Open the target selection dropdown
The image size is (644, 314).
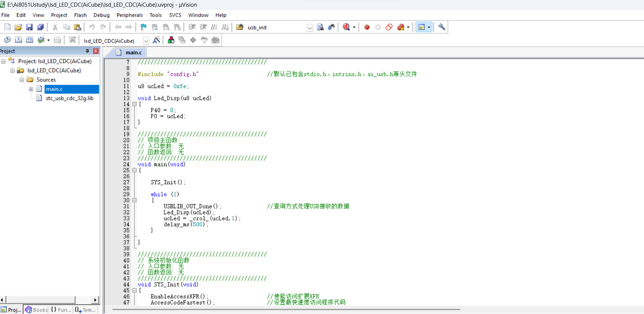(146, 41)
